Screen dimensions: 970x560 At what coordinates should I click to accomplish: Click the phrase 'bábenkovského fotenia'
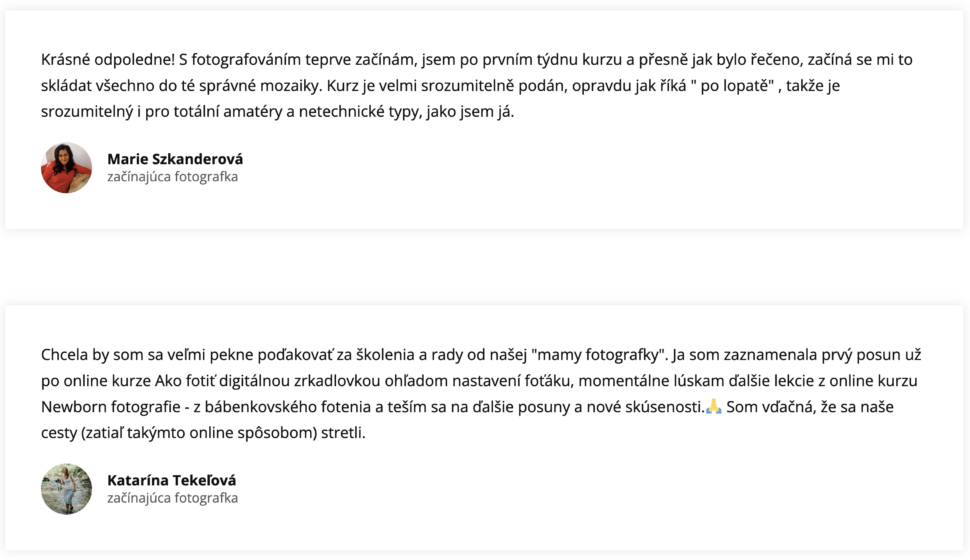[x=287, y=407]
